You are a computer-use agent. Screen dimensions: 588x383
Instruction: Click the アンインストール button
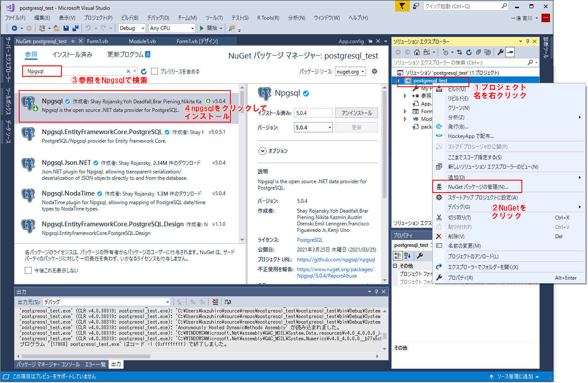[x=356, y=113]
